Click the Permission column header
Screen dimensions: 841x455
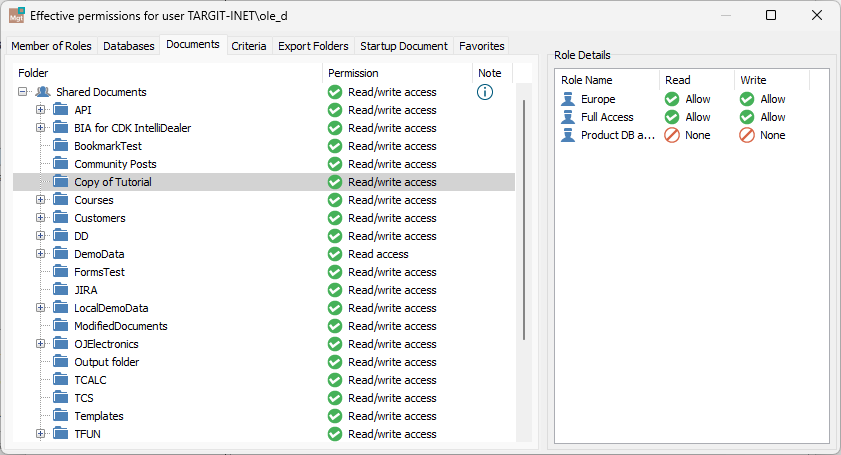[397, 73]
